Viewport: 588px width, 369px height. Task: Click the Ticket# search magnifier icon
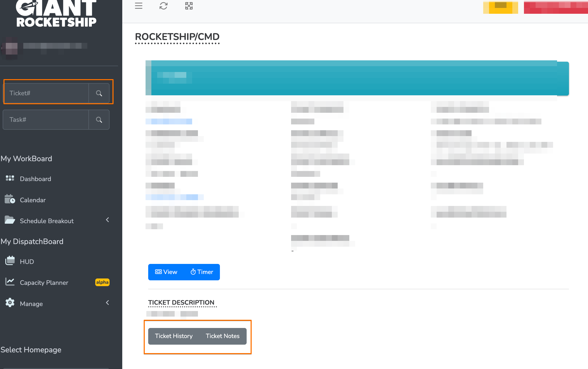tap(99, 93)
